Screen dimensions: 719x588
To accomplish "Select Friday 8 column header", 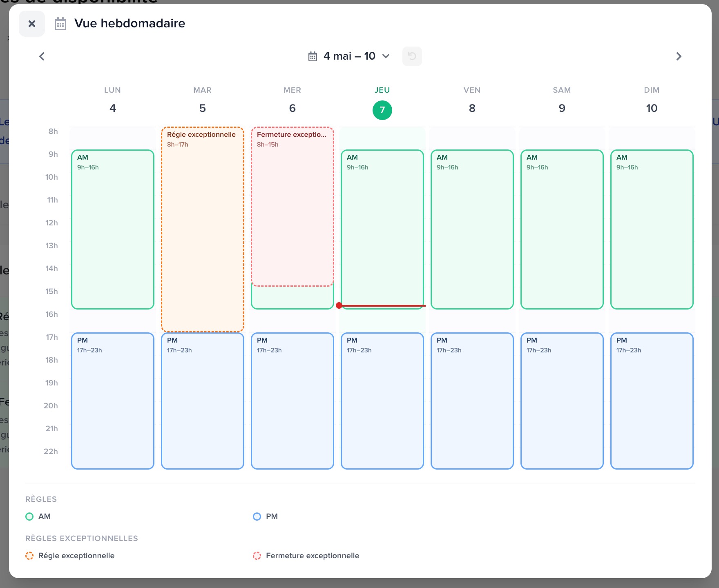I will pyautogui.click(x=472, y=100).
